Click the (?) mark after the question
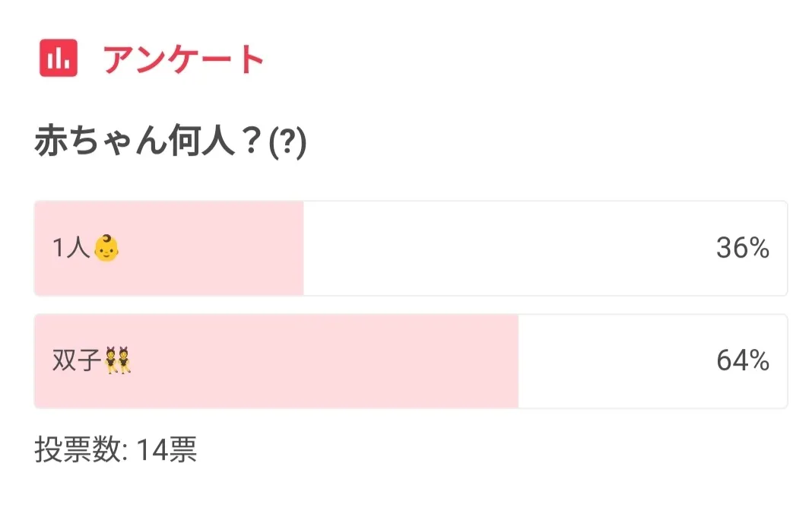Image resolution: width=812 pixels, height=517 pixels. pos(288,144)
